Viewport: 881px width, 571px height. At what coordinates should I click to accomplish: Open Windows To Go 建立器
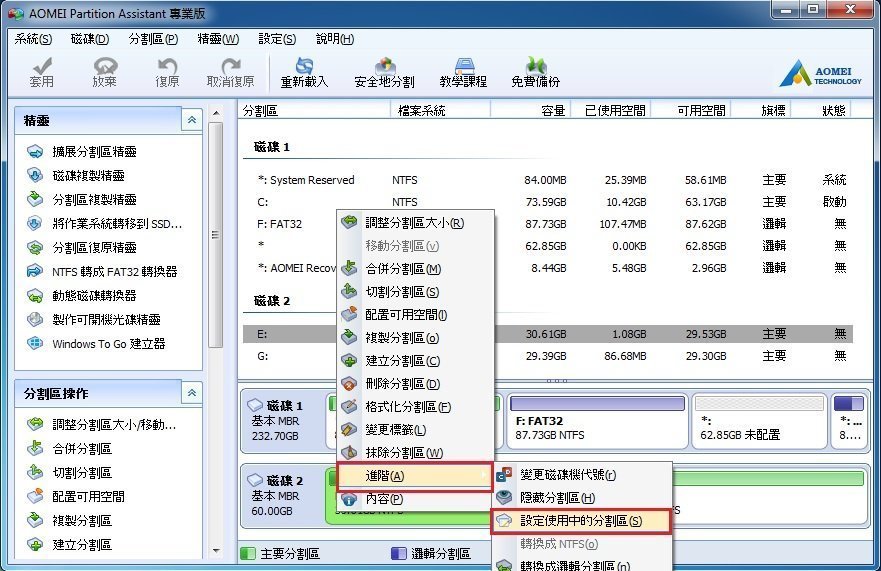coord(96,343)
